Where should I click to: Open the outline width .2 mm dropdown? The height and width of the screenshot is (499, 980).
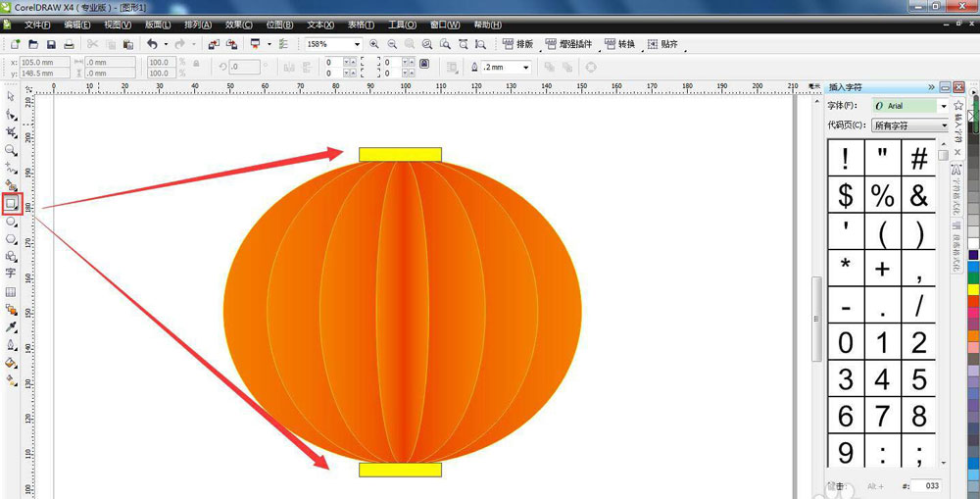click(526, 68)
